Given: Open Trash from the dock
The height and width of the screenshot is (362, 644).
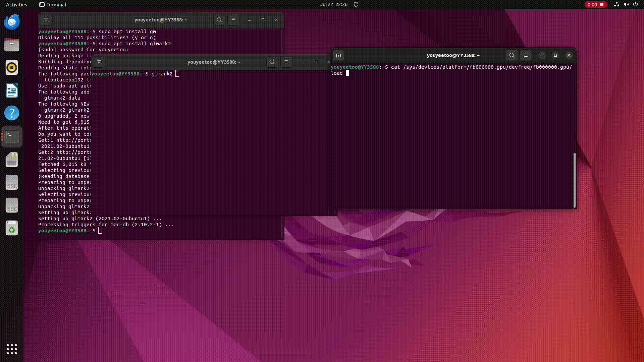Looking at the screenshot, I should (x=12, y=229).
